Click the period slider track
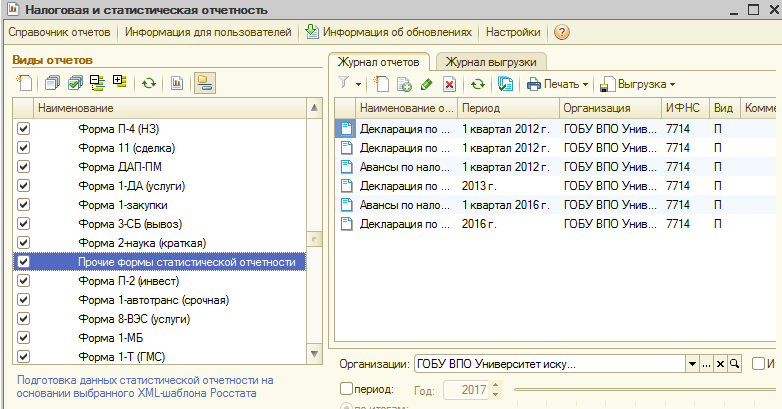This screenshot has width=782, height=409. coord(643,390)
